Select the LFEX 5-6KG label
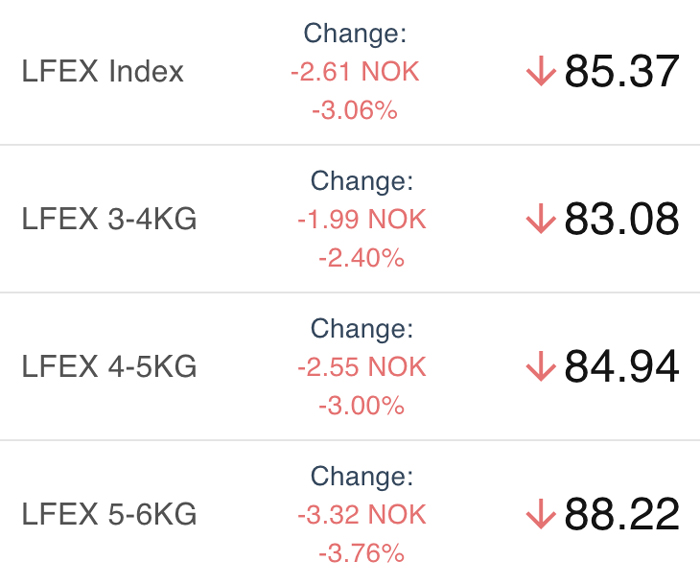The width and height of the screenshot is (700, 585). [x=109, y=514]
